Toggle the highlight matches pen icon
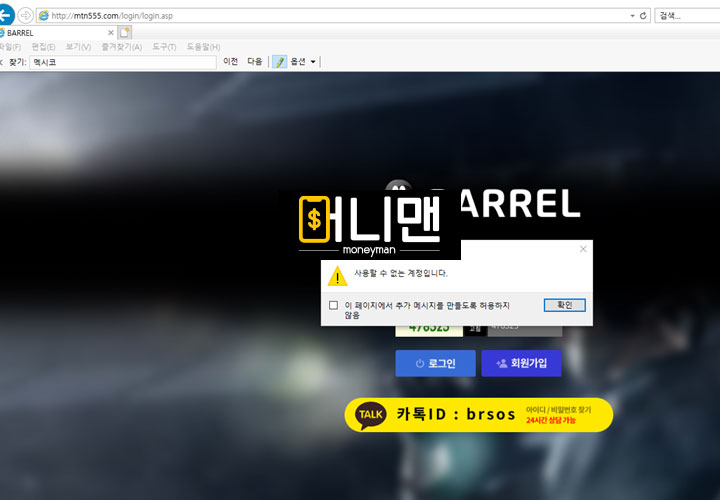Image resolution: width=720 pixels, height=500 pixels. (279, 62)
